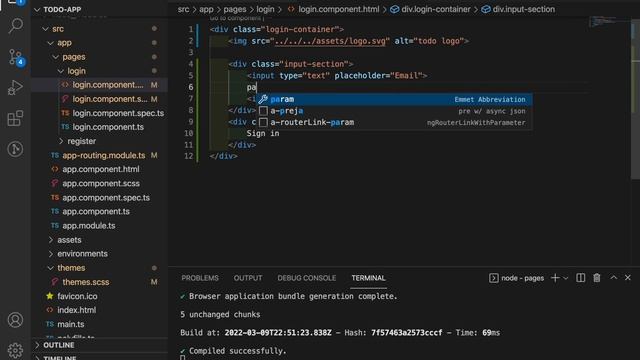Switch to PROBLEMS tab

200,278
